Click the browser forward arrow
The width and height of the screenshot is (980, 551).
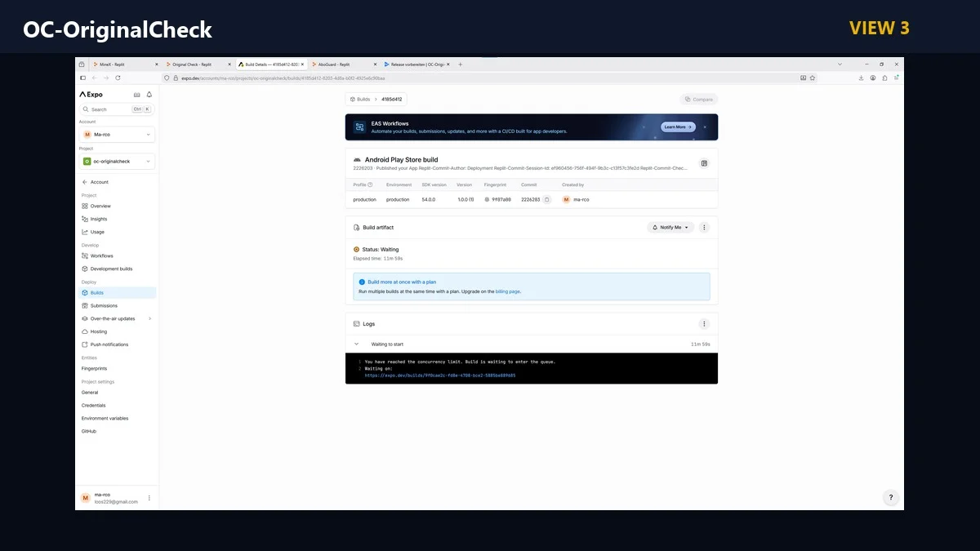coord(105,78)
